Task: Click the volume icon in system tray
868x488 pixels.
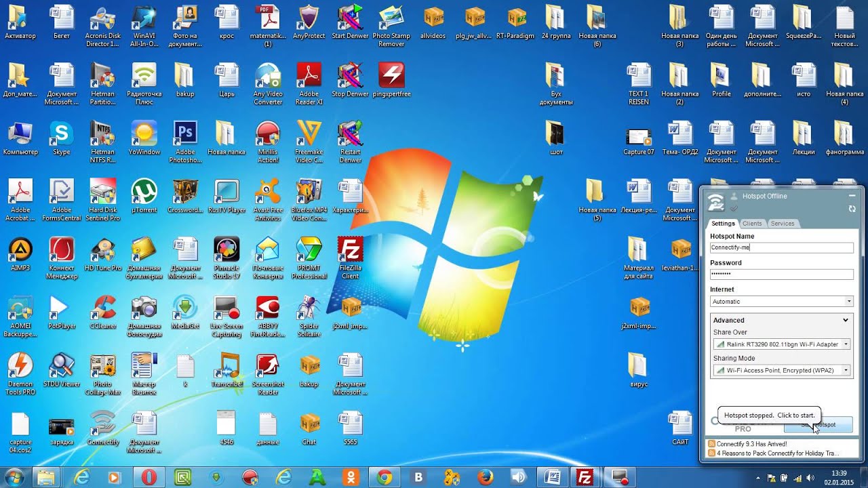Action: click(810, 478)
